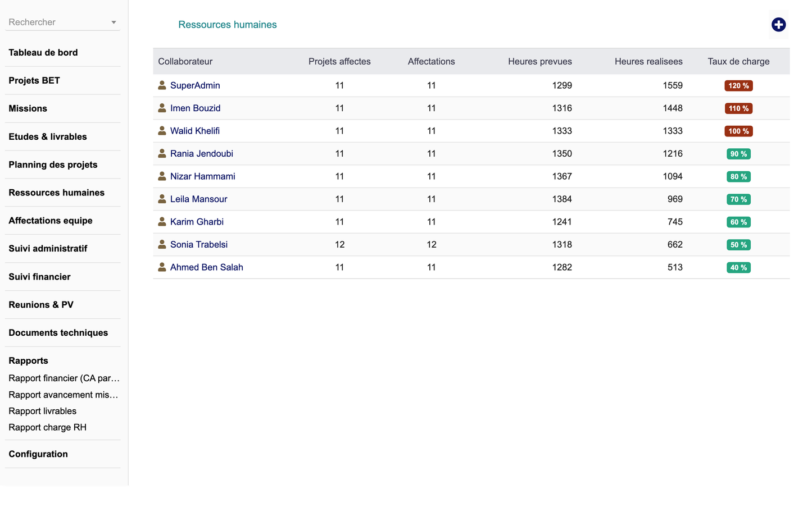Click heures realisees value 745

[x=675, y=222]
